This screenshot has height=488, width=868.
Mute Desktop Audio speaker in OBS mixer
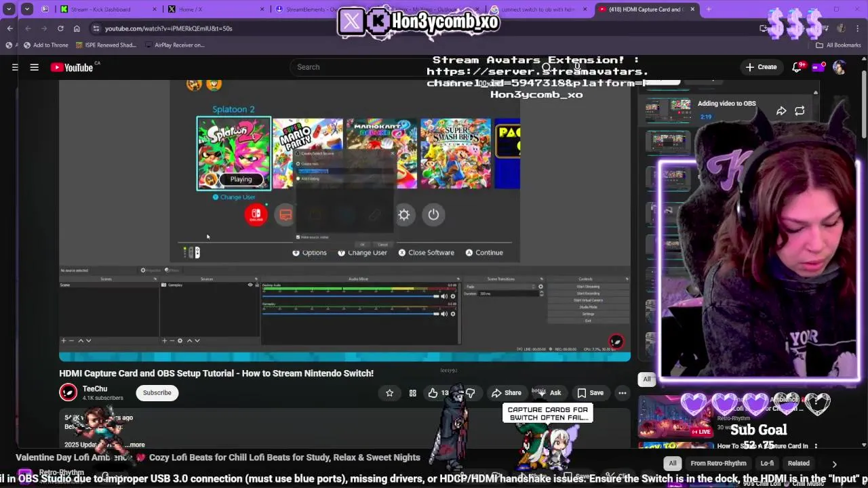pyautogui.click(x=444, y=296)
